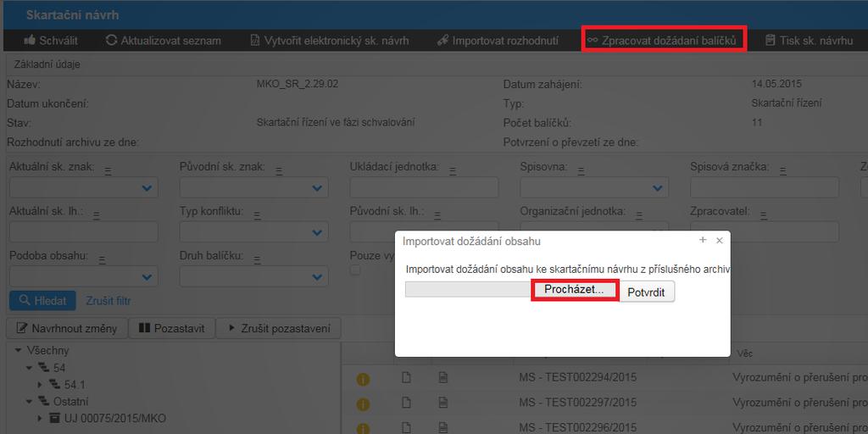Click the file path field in dialog

pyautogui.click(x=468, y=290)
